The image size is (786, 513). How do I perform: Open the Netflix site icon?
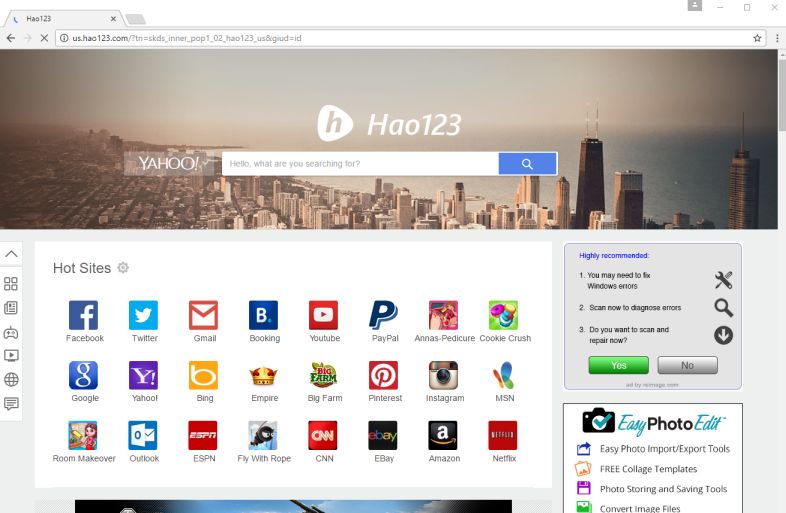pyautogui.click(x=503, y=435)
